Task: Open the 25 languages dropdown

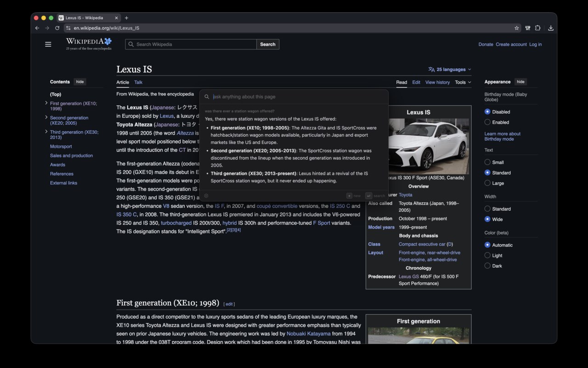Action: (450, 69)
